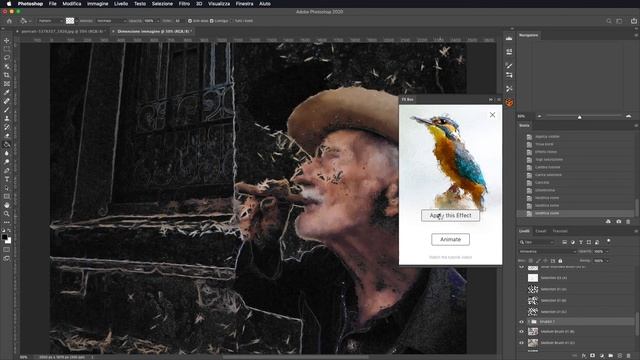Click the new group folder icon
The width and height of the screenshot is (640, 360).
point(611,356)
